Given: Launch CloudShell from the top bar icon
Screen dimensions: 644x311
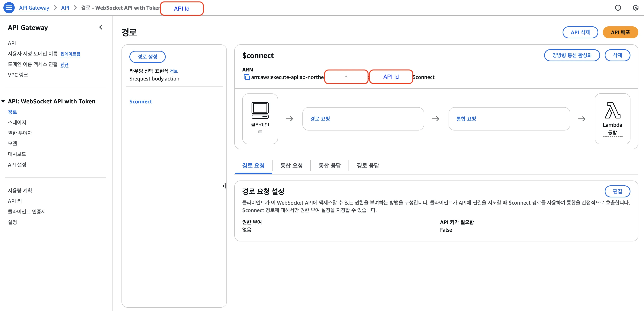Looking at the screenshot, I should coord(636,8).
